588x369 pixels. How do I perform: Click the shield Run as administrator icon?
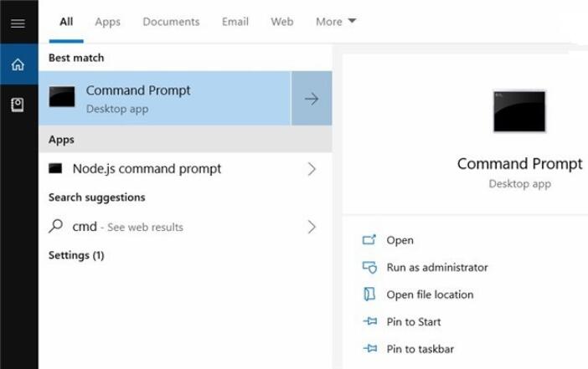click(x=369, y=267)
